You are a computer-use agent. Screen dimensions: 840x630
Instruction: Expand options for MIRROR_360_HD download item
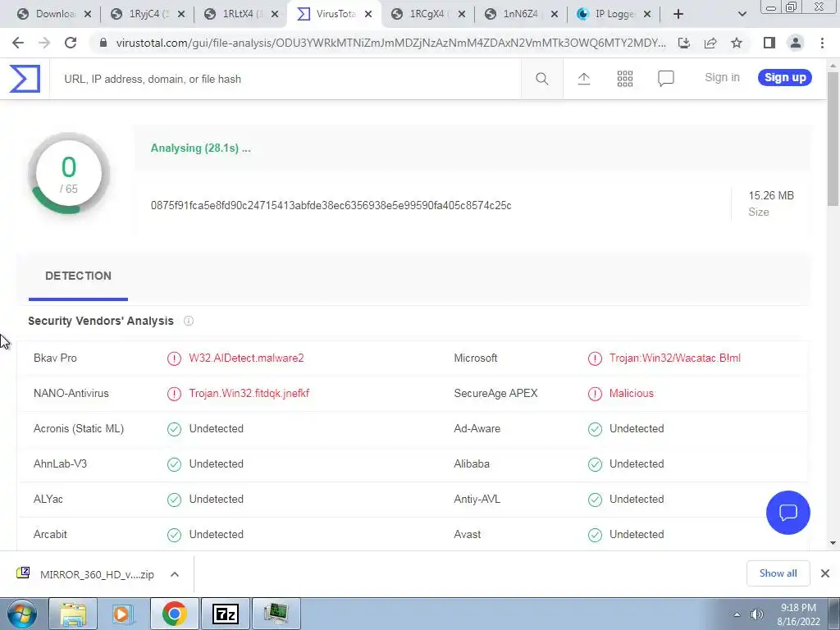click(174, 574)
